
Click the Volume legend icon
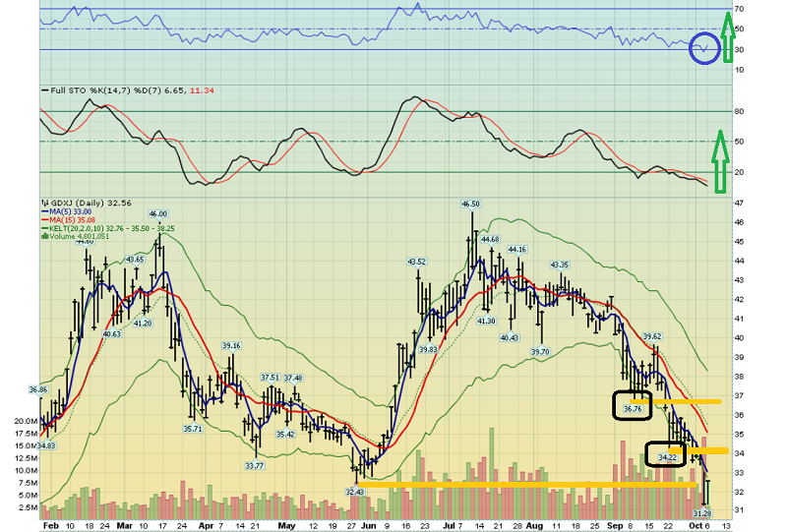[43, 236]
